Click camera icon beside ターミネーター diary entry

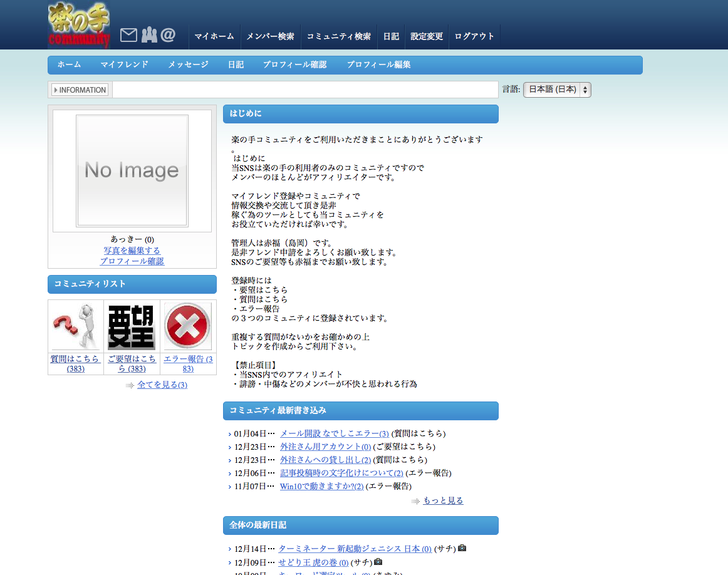pos(462,548)
